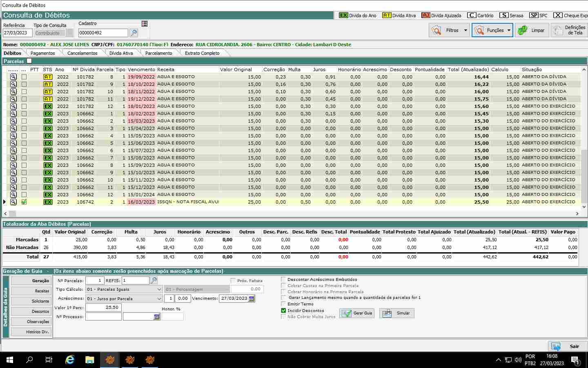Uncheck the ISSQN Nota Fiscal row checkbox
This screenshot has width=588, height=368.
tap(24, 202)
